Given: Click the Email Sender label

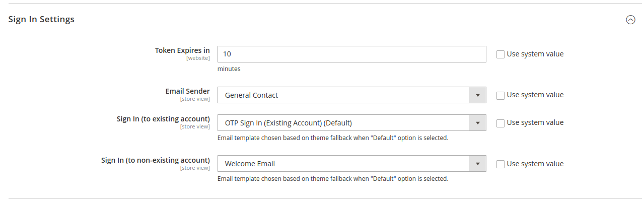Looking at the screenshot, I should (187, 91).
